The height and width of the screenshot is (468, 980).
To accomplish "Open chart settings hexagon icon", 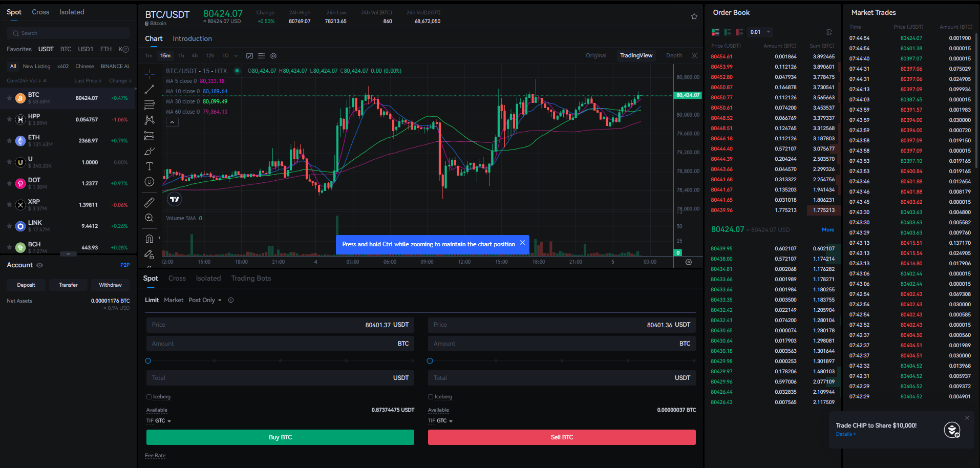I will pyautogui.click(x=273, y=56).
